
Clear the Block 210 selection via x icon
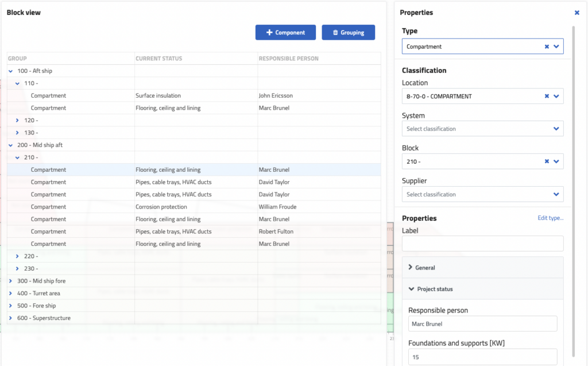coord(547,161)
